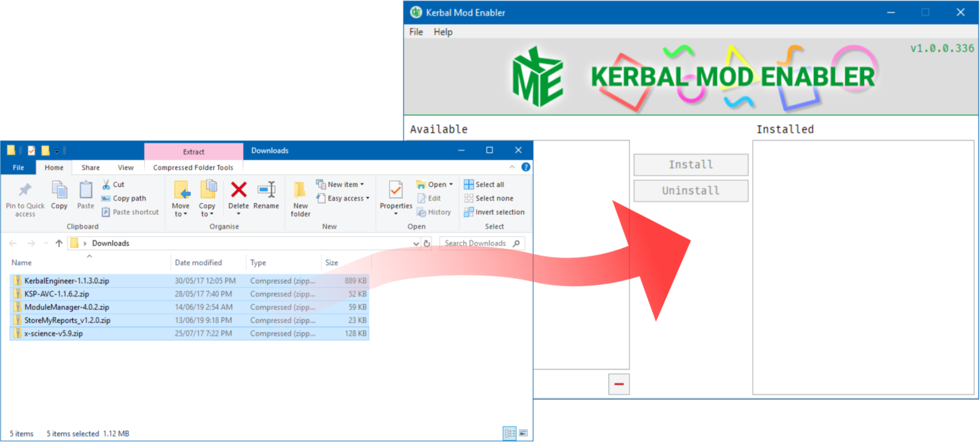
Task: Open the Compressed Folder Tools tab
Action: coord(193,167)
